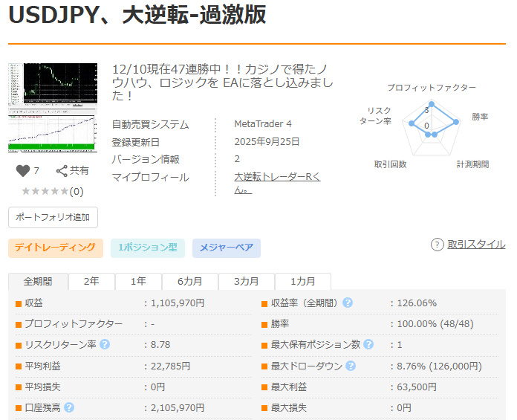
Task: Switch to the 1年 tab
Action: pyautogui.click(x=137, y=282)
